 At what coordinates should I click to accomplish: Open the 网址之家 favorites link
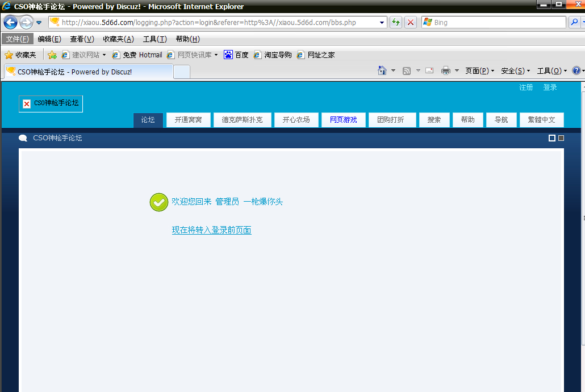[316, 55]
